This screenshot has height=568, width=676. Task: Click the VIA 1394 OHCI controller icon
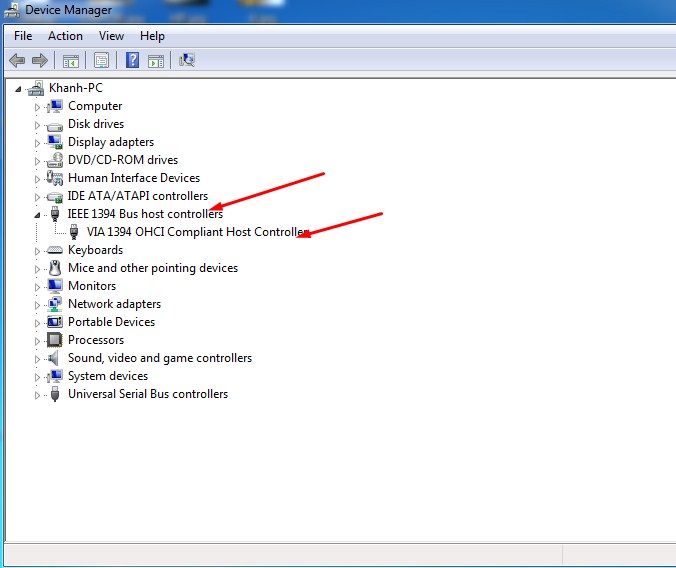(x=74, y=232)
